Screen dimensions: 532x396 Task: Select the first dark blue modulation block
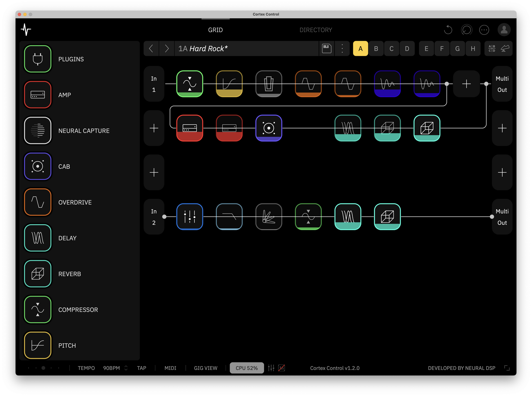(387, 84)
